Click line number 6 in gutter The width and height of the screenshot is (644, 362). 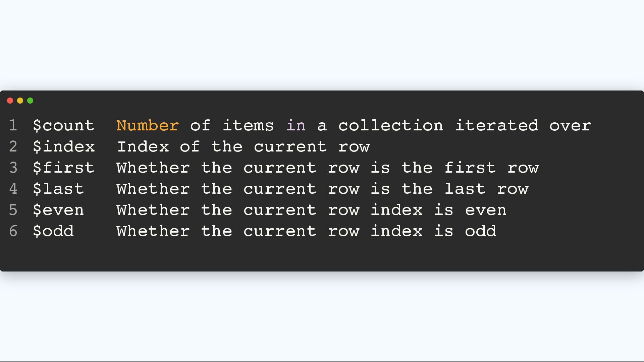13,231
